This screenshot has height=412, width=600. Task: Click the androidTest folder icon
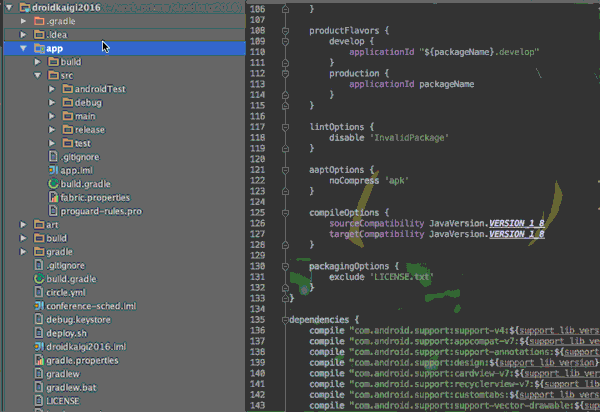tap(68, 89)
